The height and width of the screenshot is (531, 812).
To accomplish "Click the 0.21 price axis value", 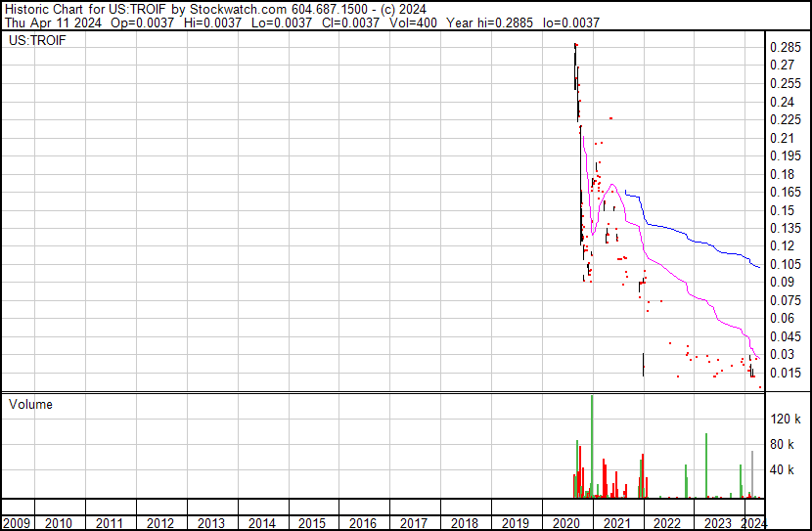I will 782,138.
